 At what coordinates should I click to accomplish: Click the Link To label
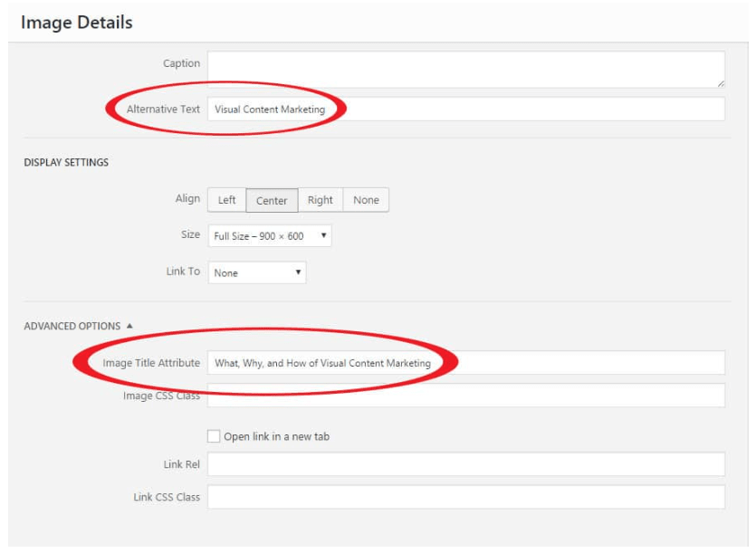(182, 272)
